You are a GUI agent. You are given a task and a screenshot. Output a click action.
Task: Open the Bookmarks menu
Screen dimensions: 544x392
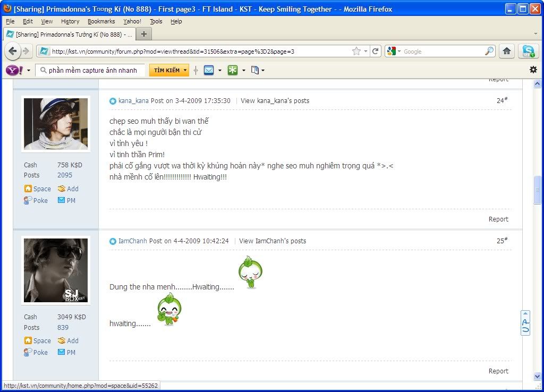(101, 21)
